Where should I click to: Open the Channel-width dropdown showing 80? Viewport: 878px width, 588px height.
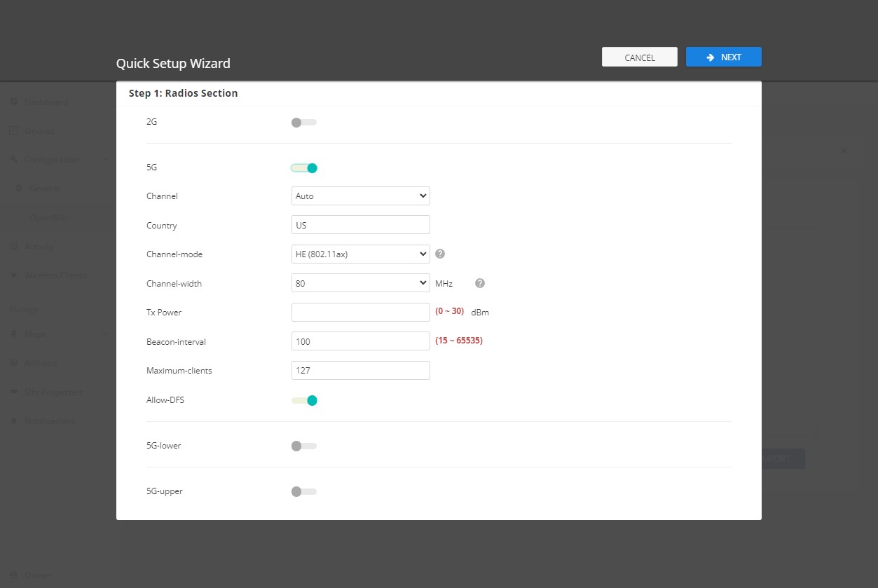(x=360, y=283)
